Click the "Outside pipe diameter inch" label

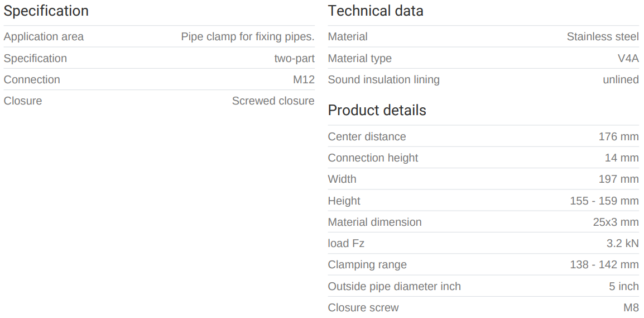[394, 286]
